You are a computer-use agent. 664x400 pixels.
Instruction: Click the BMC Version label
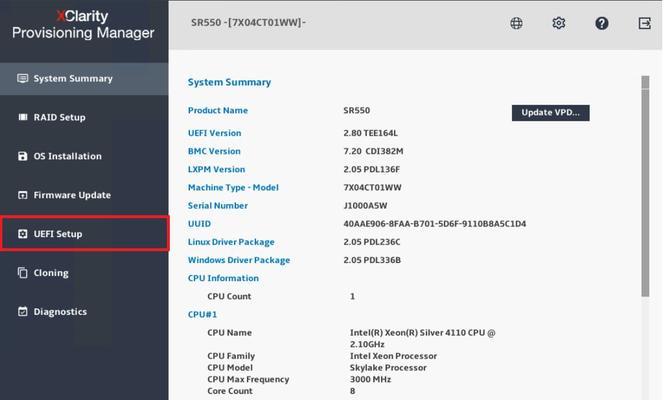point(214,151)
